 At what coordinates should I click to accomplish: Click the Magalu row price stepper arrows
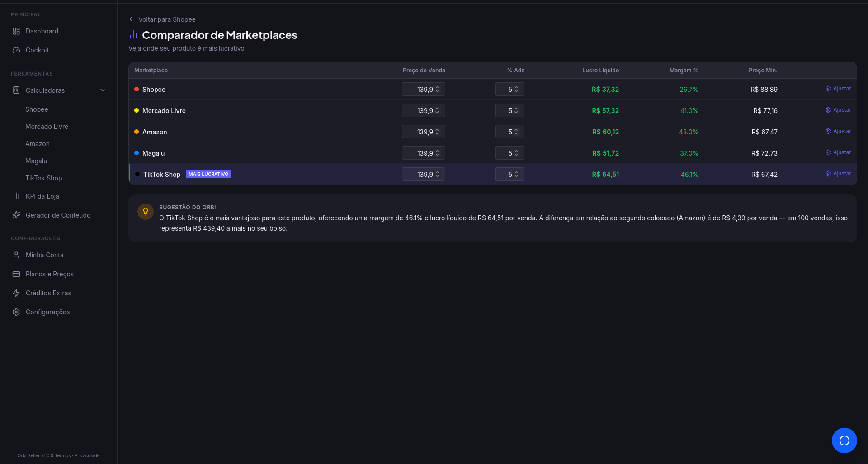click(437, 153)
